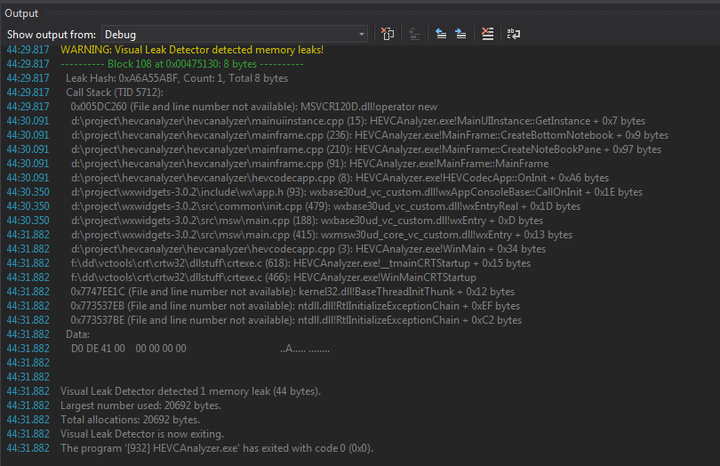The image size is (720, 466).
Task: Open the 'Show output from' Debug dropdown
Action: pyautogui.click(x=234, y=34)
